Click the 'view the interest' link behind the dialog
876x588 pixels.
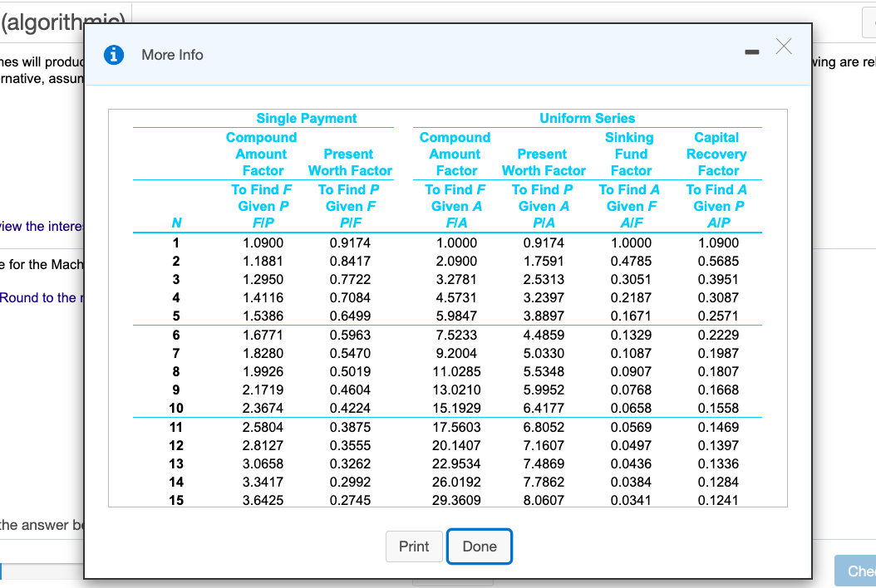click(x=42, y=226)
